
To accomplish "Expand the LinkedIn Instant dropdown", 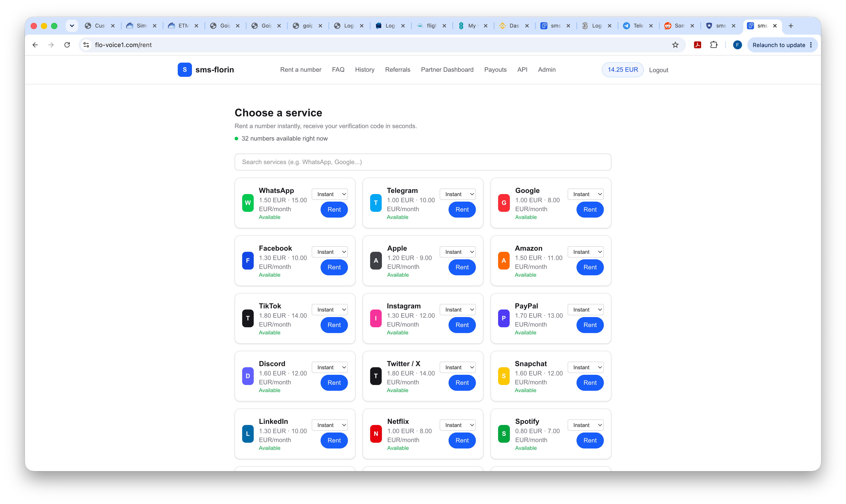I will (330, 425).
